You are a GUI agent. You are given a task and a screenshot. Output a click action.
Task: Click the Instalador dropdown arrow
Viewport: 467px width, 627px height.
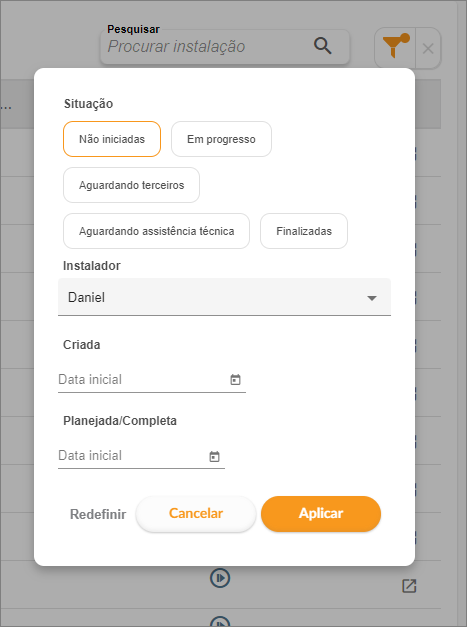[372, 298]
